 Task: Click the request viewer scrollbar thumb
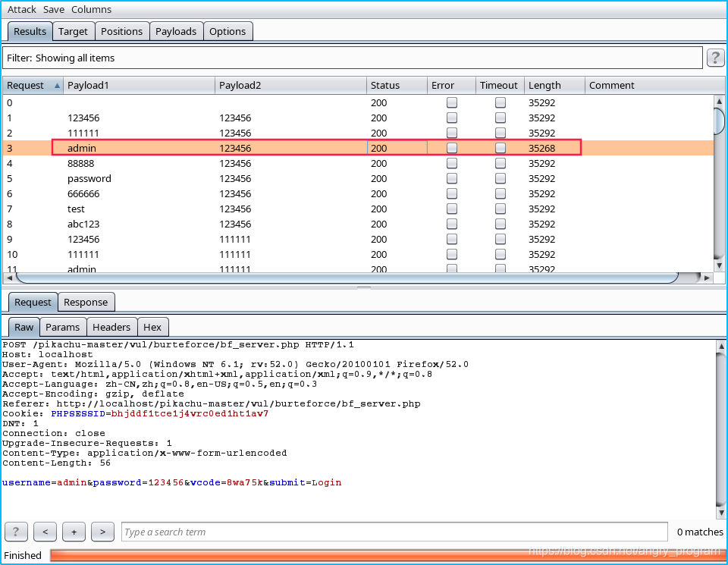721,429
